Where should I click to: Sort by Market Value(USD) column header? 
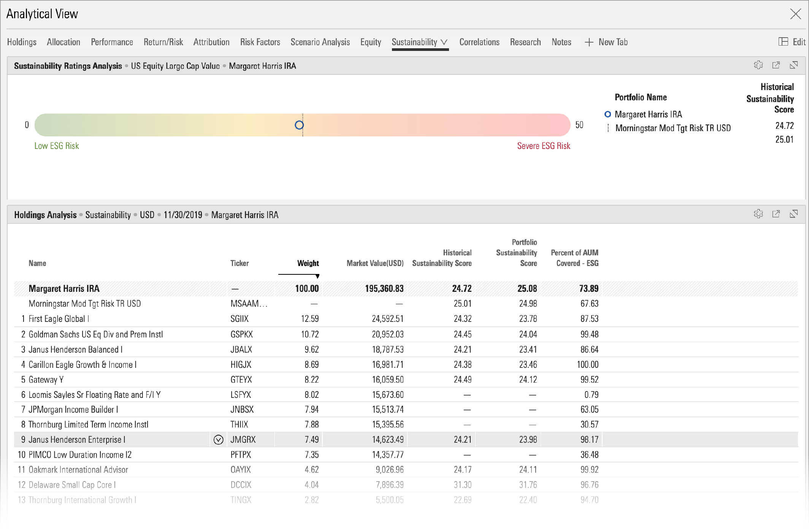375,263
